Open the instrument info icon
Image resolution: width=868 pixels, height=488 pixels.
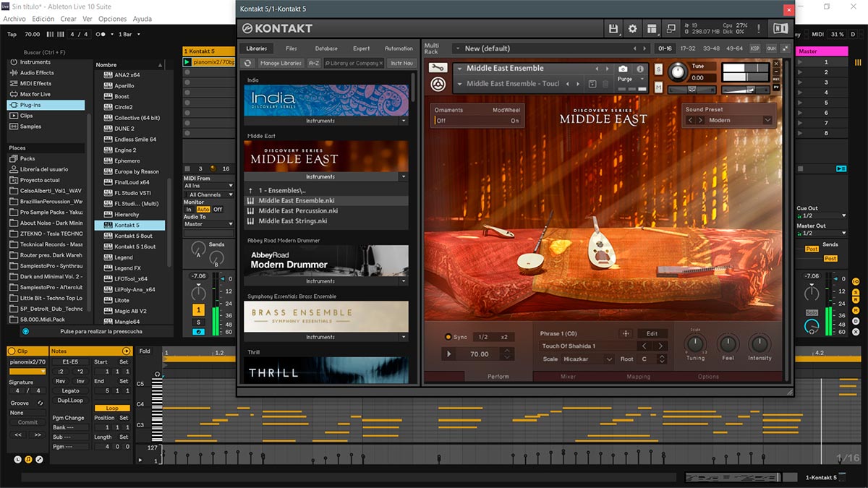pos(640,69)
